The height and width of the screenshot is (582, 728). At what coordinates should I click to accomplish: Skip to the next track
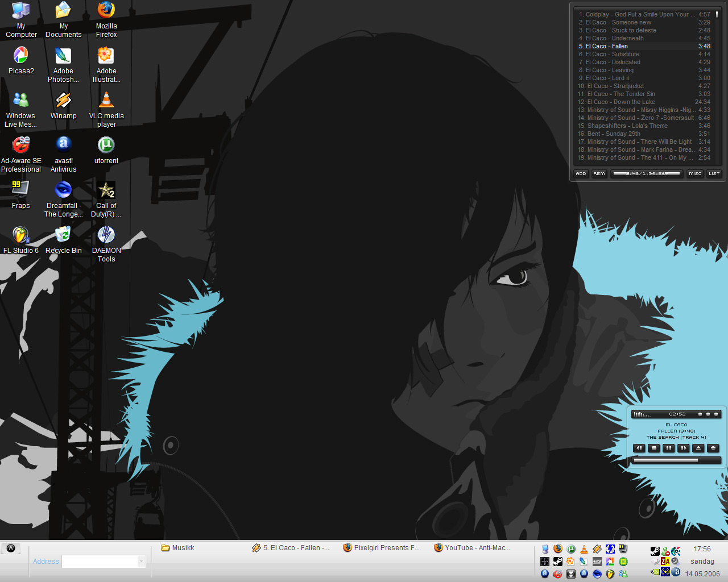click(x=684, y=448)
